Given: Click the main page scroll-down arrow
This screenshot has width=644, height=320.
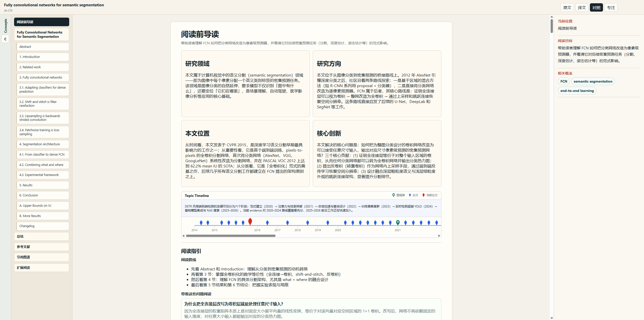Looking at the screenshot, I should point(552,318).
